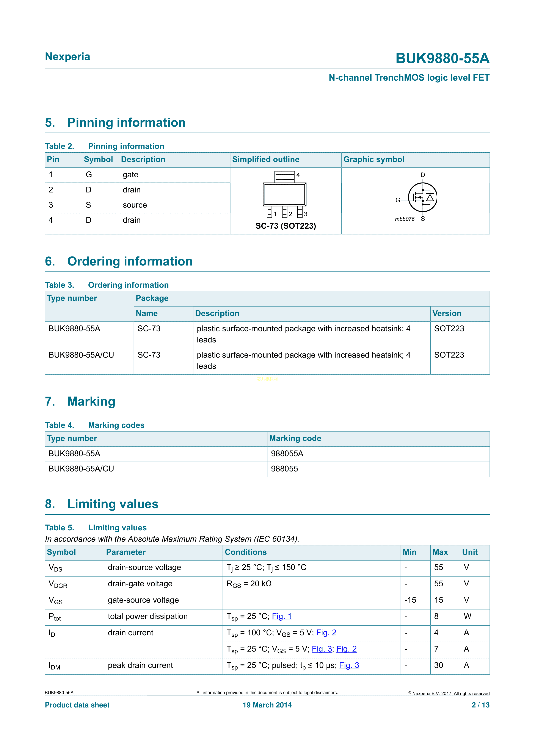The image size is (535, 756).
Task: Click the Pinning information section heading
Action: point(126,122)
